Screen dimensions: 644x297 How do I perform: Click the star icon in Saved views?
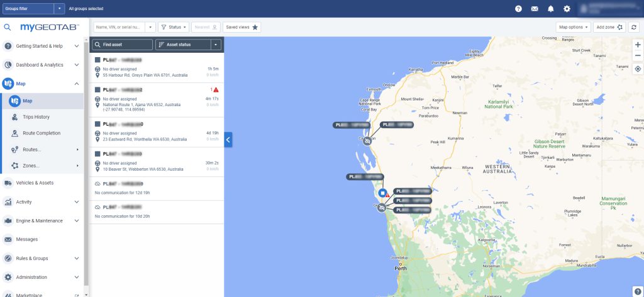[x=255, y=27]
